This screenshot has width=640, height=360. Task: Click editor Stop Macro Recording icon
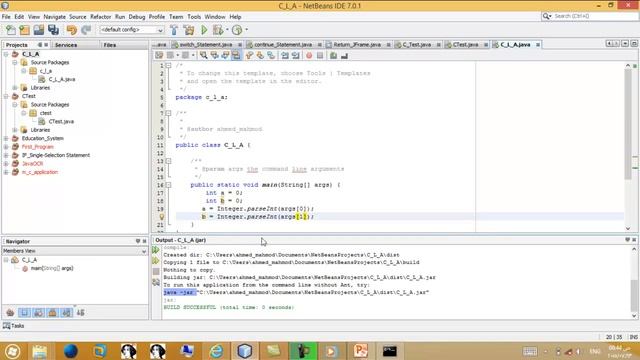pos(320,56)
